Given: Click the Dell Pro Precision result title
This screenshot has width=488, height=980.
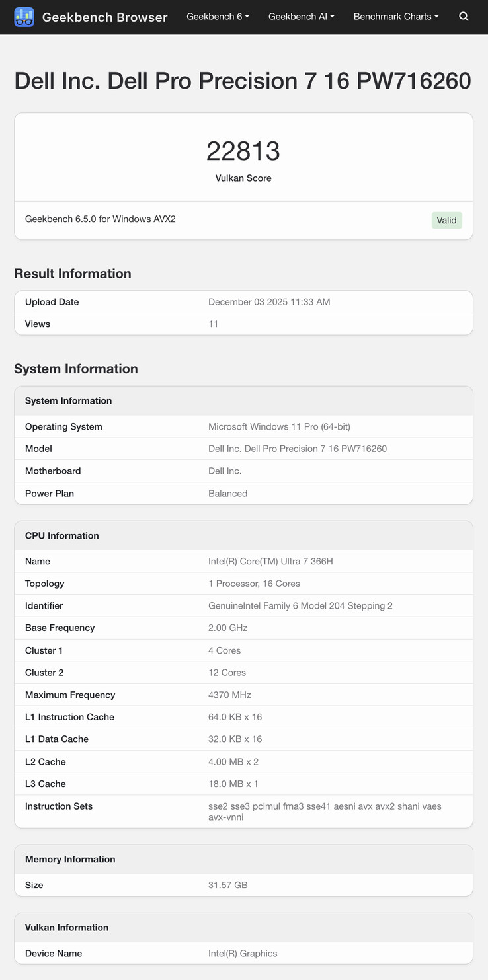Looking at the screenshot, I should point(243,81).
